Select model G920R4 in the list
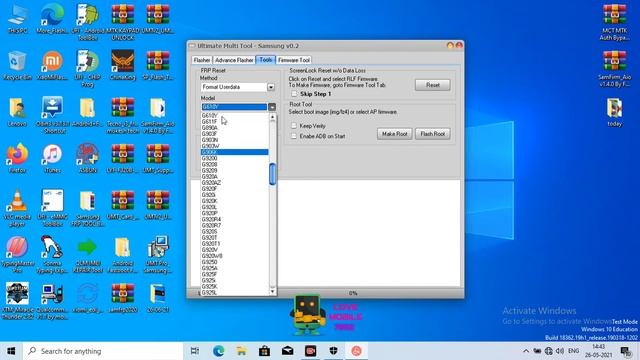The height and width of the screenshot is (360, 640). click(235, 220)
